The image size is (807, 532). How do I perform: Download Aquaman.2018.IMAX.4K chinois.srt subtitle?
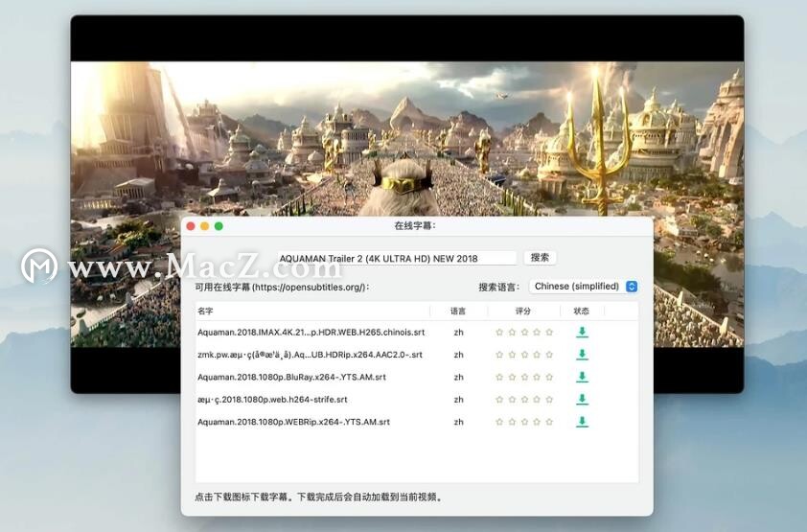pyautogui.click(x=582, y=332)
